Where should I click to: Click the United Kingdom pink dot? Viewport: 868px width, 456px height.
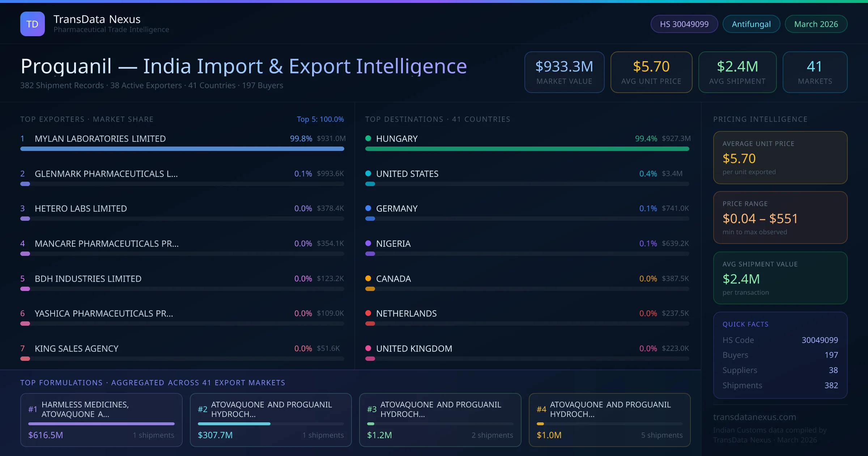point(368,348)
